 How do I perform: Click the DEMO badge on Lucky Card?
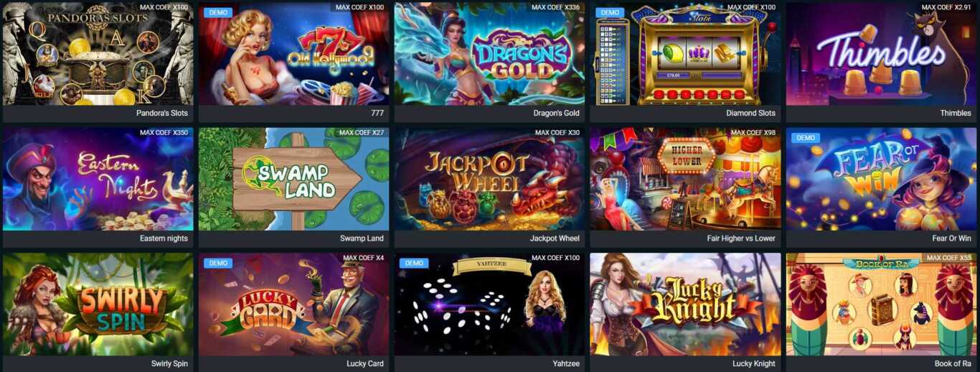point(217,263)
